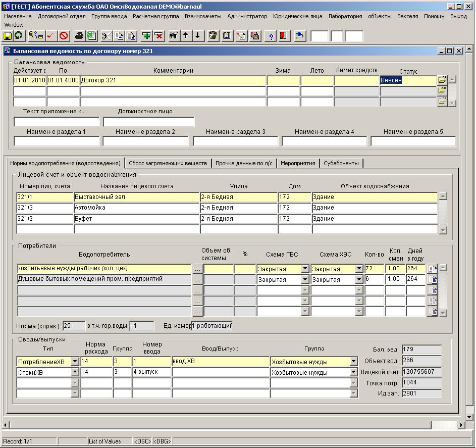Select the Автомойка account row

point(136,208)
